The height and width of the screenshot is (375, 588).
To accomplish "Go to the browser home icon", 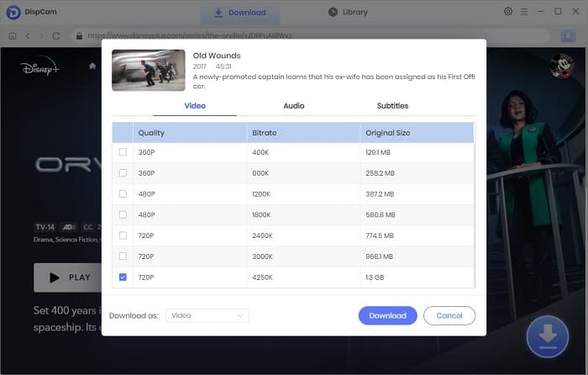I will pyautogui.click(x=13, y=36).
